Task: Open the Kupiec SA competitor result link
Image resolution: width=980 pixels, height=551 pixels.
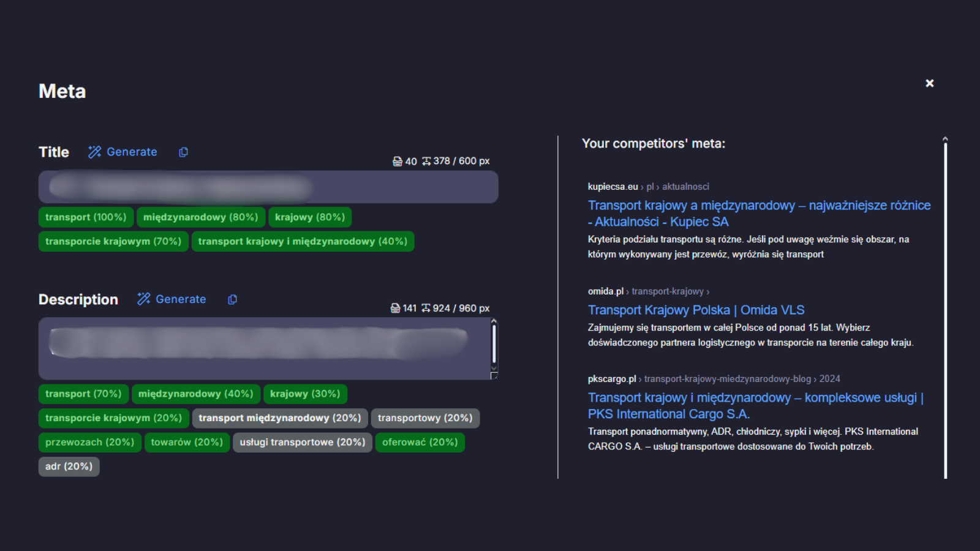Action: tap(759, 214)
